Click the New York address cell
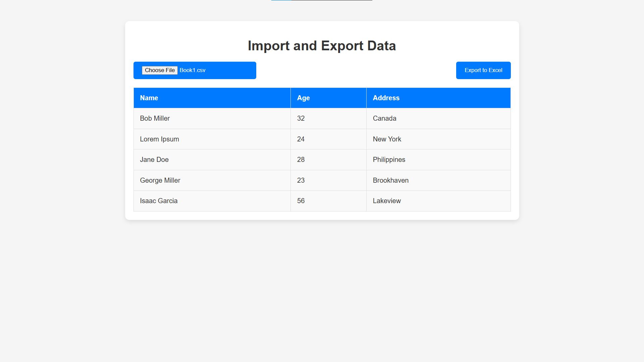 coord(438,139)
